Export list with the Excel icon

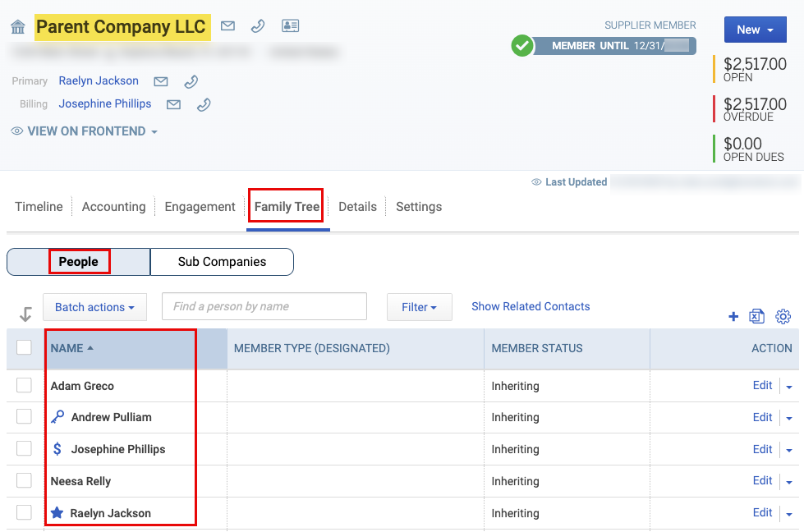(757, 316)
